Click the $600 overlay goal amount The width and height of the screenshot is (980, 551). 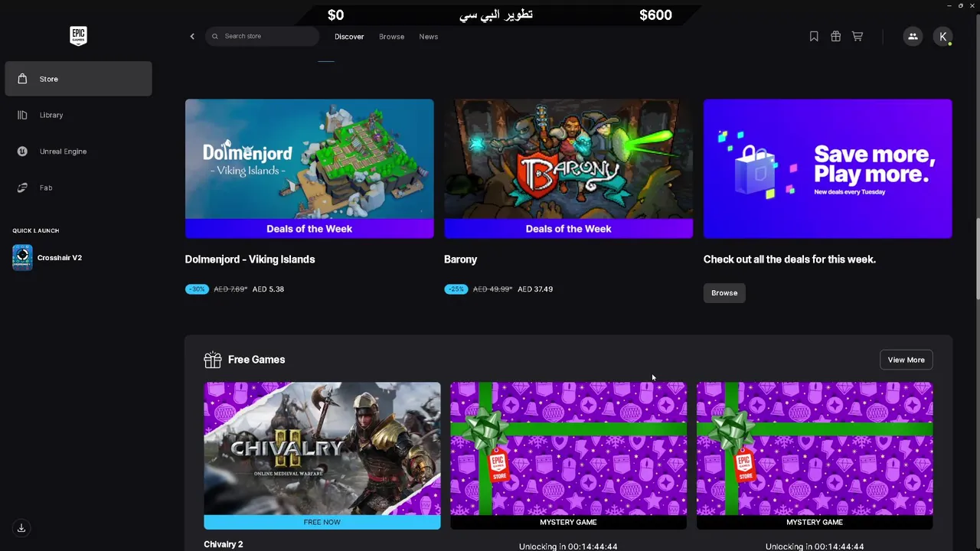pos(655,15)
